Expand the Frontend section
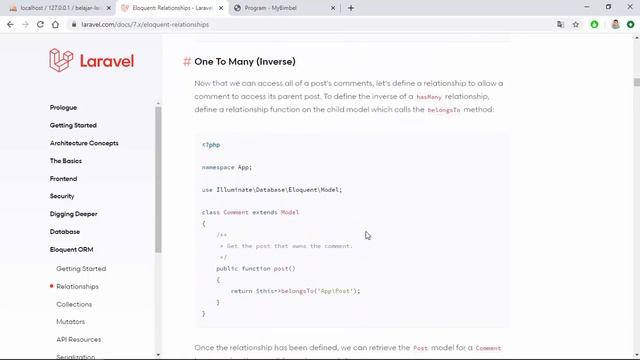The width and height of the screenshot is (640, 360). pyautogui.click(x=63, y=179)
